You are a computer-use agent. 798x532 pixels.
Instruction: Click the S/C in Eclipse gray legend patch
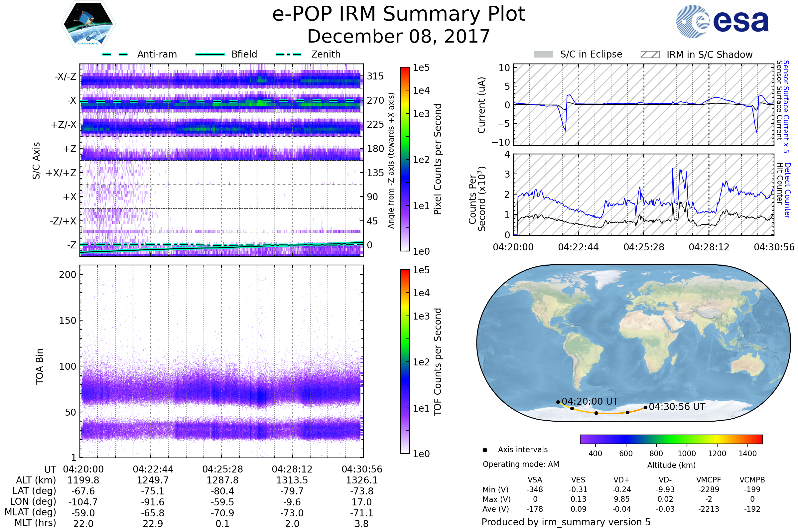543,55
